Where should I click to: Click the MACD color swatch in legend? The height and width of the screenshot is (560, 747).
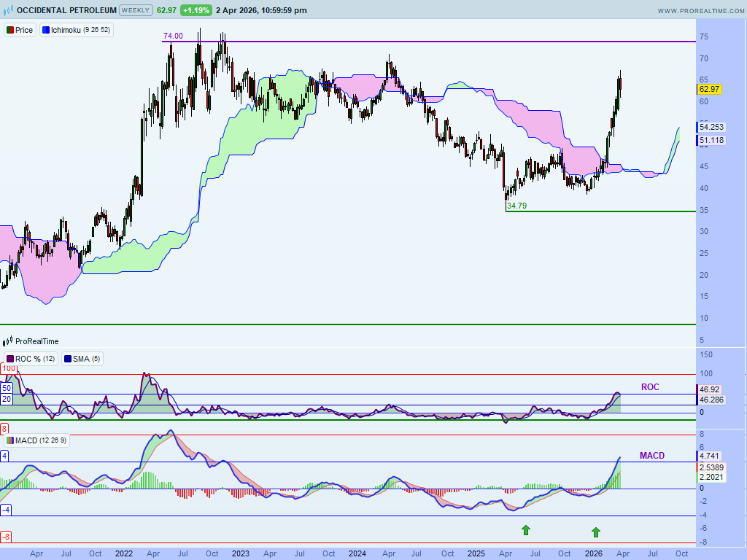(9, 441)
